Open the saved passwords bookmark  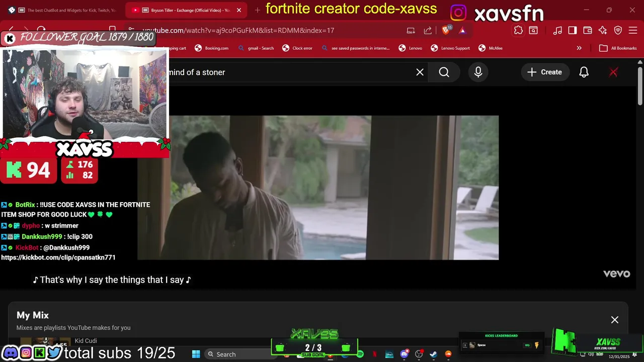click(355, 48)
